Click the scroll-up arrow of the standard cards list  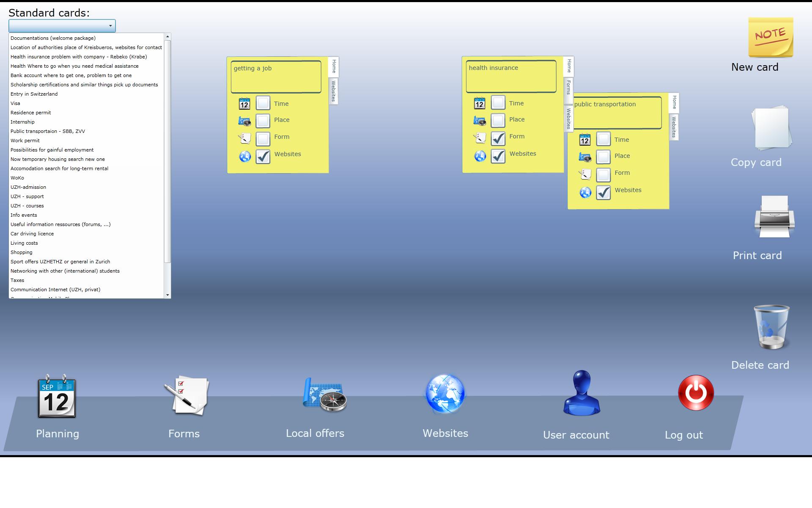click(167, 37)
